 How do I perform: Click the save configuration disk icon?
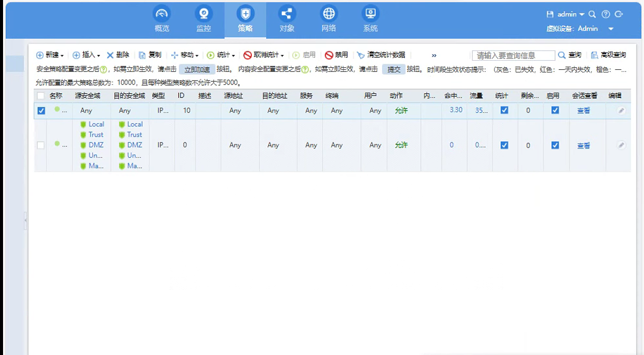[x=550, y=14]
